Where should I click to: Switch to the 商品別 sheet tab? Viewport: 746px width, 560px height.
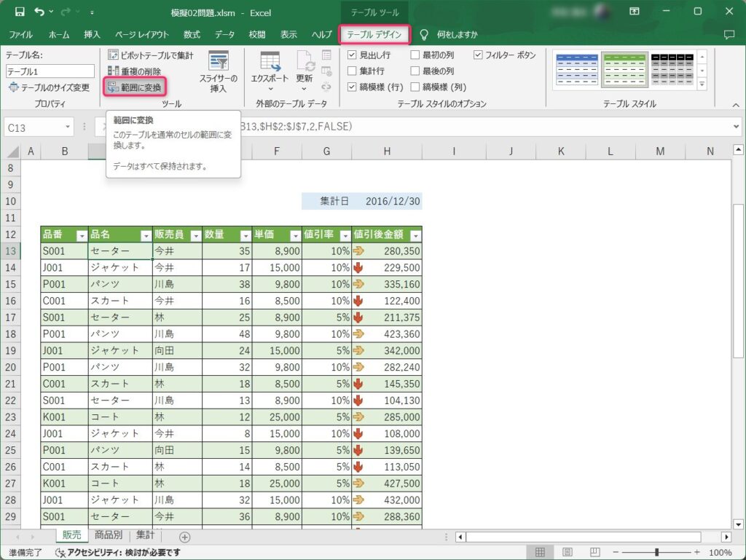109,535
